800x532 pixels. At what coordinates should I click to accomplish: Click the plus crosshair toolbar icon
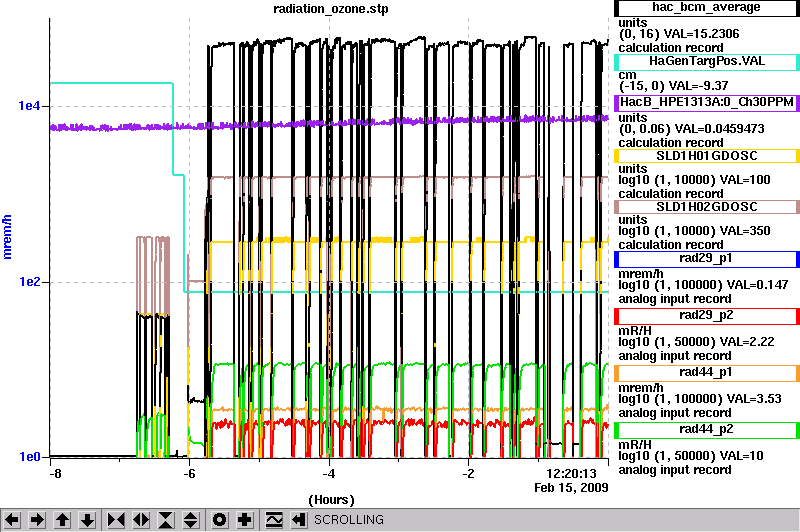point(245,520)
